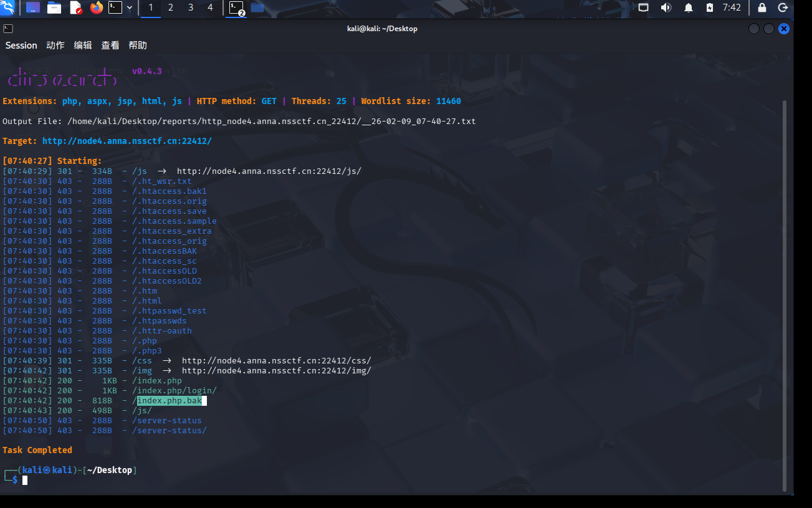Open the 帮助 menu
The image size is (812, 508).
tap(138, 46)
